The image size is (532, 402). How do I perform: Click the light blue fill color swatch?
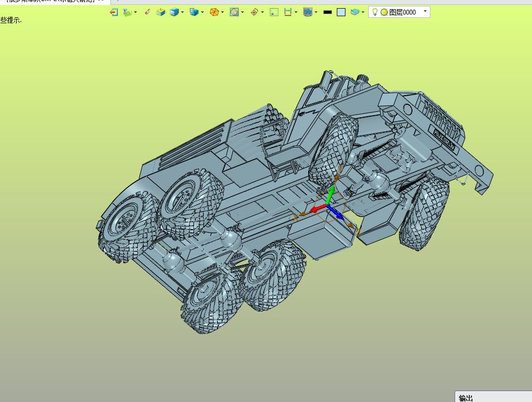tap(341, 12)
